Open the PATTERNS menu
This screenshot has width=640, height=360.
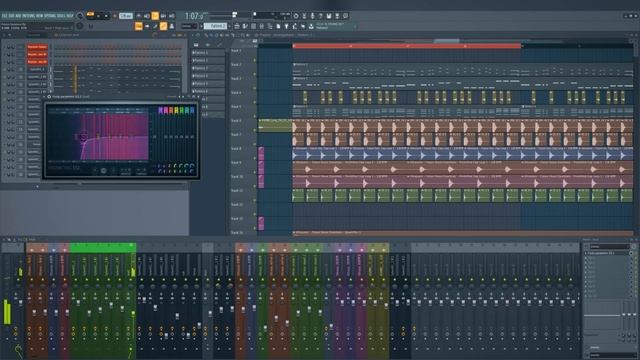click(x=29, y=16)
